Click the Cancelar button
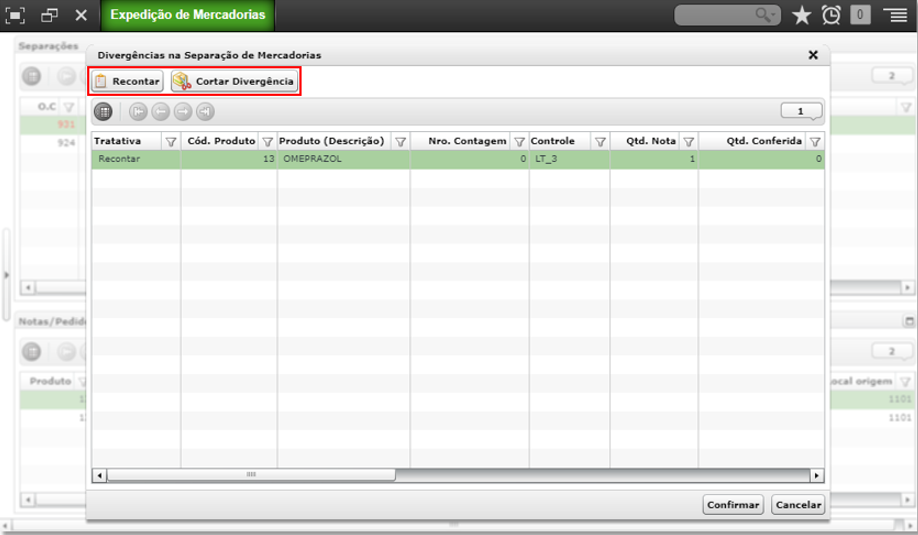Image resolution: width=918 pixels, height=535 pixels. (798, 505)
